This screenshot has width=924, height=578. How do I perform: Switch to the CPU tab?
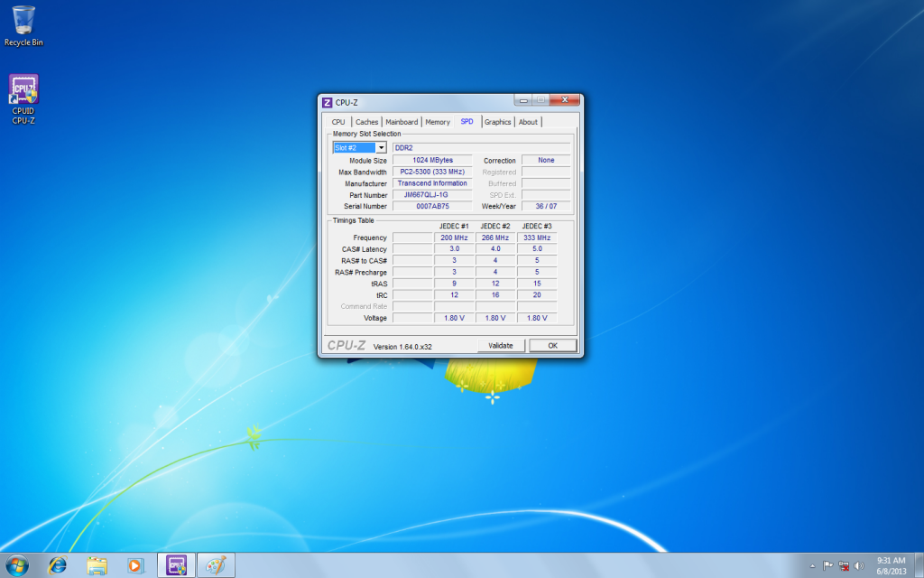coord(338,122)
